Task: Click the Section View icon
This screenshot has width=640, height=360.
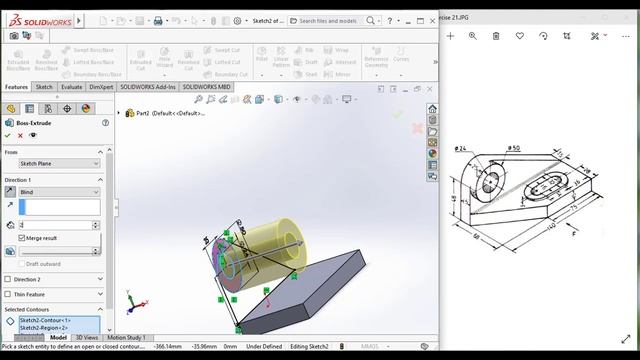Action: coord(235,99)
